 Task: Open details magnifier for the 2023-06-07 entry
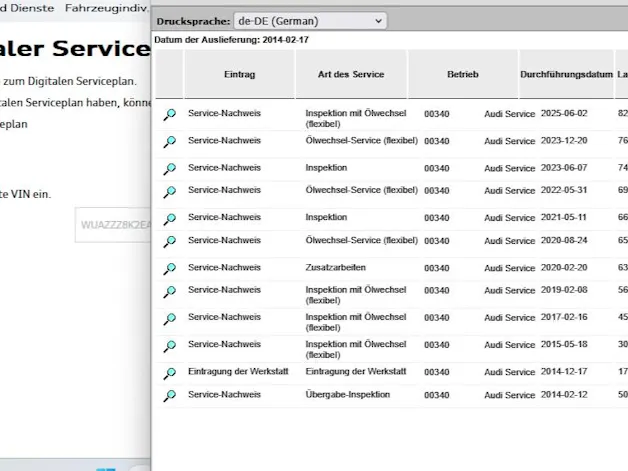click(169, 169)
